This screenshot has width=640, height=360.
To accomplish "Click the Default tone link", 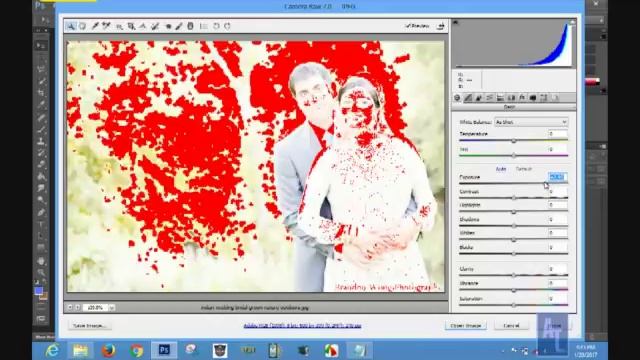I will pos(524,169).
